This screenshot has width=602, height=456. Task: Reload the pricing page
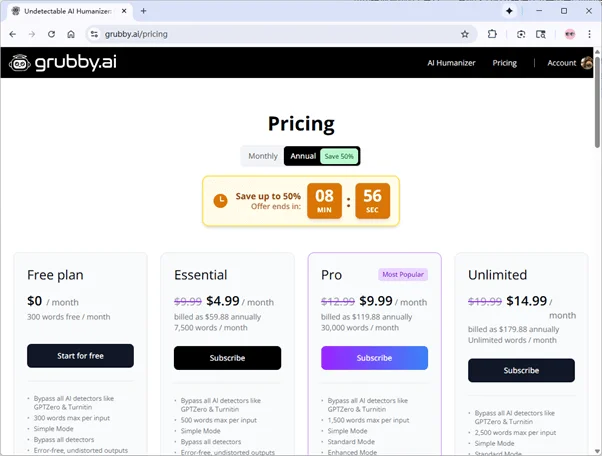click(50, 34)
